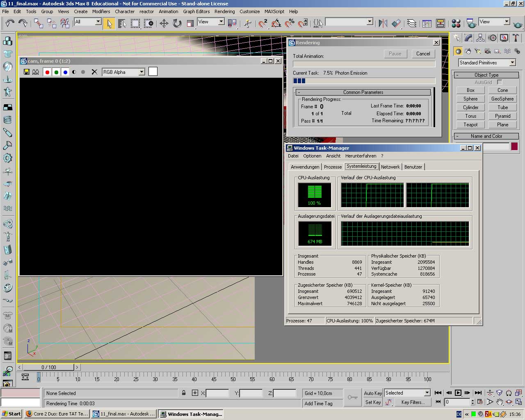
Task: Select Cameras category in Create panel
Action: [487, 51]
